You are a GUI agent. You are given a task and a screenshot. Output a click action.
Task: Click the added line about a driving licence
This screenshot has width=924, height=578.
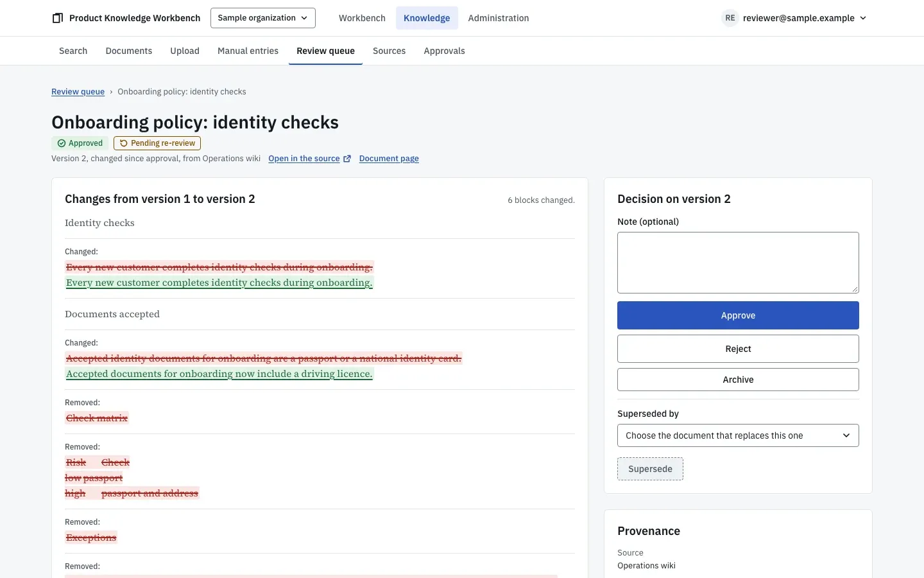219,374
